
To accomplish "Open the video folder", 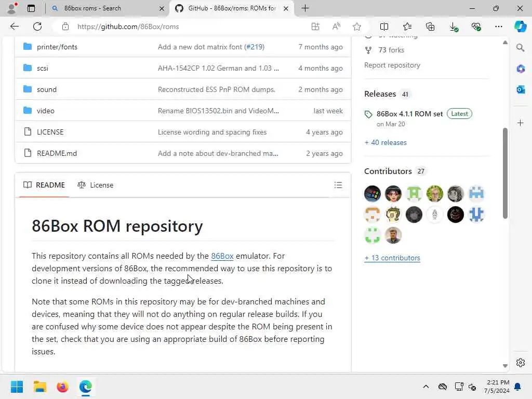I will 46,111.
